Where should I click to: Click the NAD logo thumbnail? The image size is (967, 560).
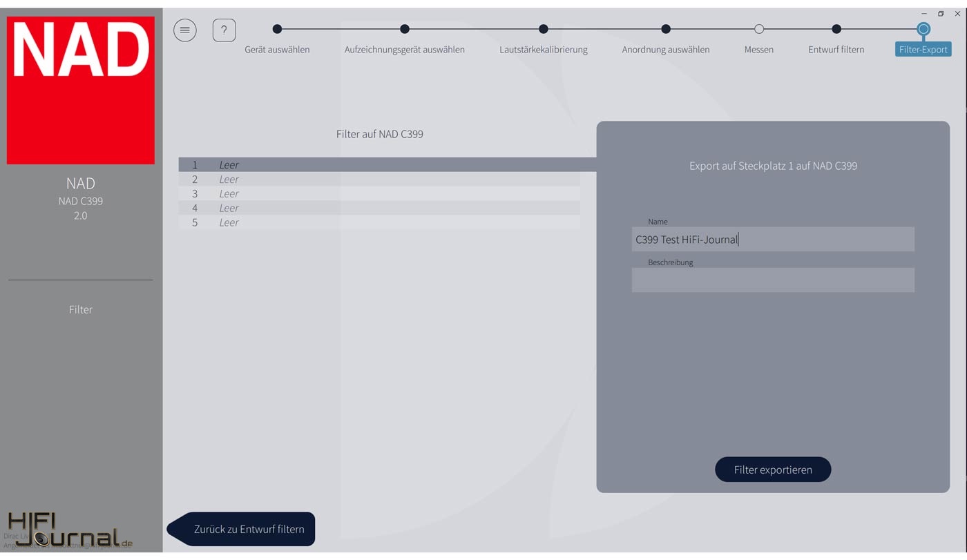click(81, 90)
